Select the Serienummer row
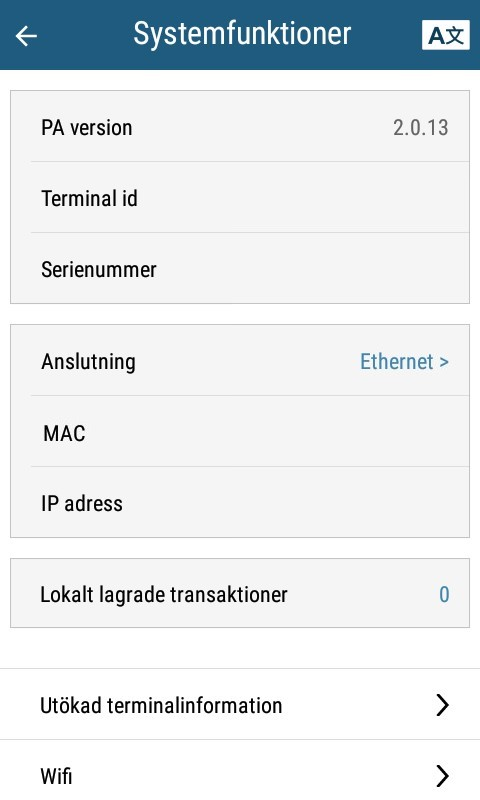This screenshot has height=800, width=480. click(x=240, y=268)
